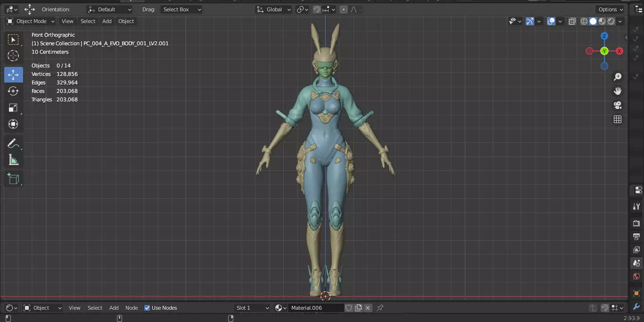Click the red X axis gizmo ball

pos(619,51)
